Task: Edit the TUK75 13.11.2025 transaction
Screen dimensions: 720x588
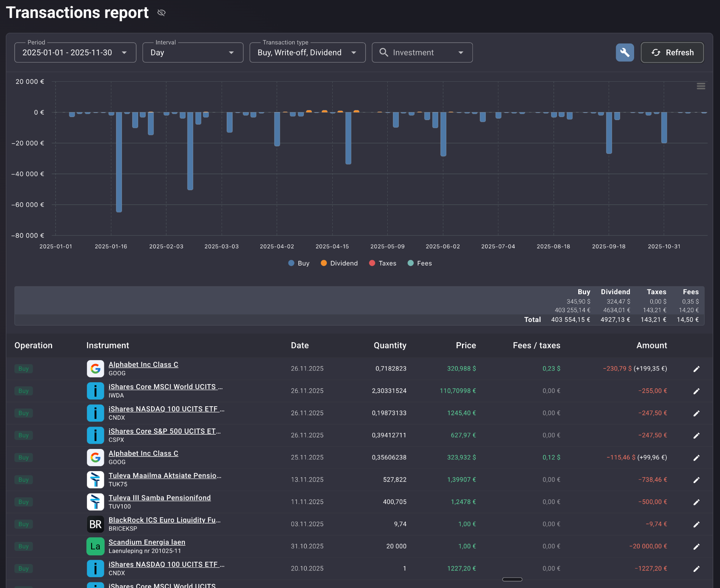Action: pyautogui.click(x=696, y=480)
